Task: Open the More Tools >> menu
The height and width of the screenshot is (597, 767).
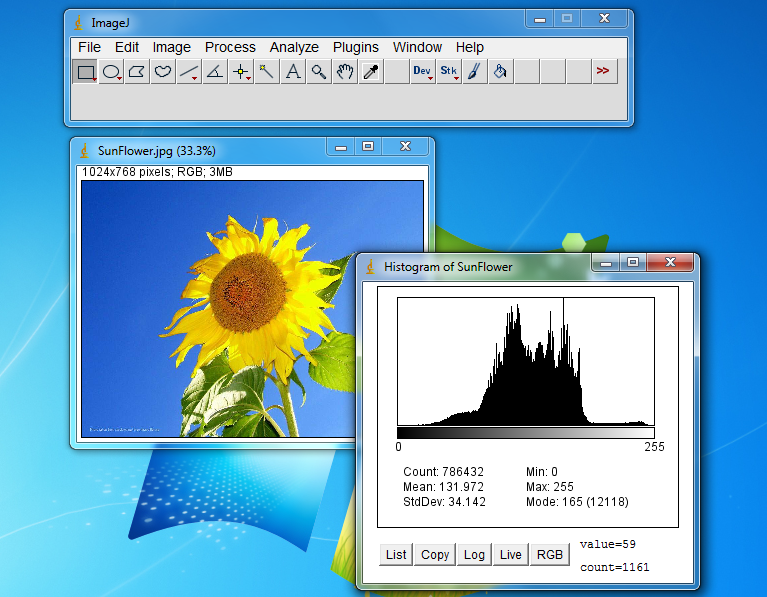Action: [x=604, y=72]
